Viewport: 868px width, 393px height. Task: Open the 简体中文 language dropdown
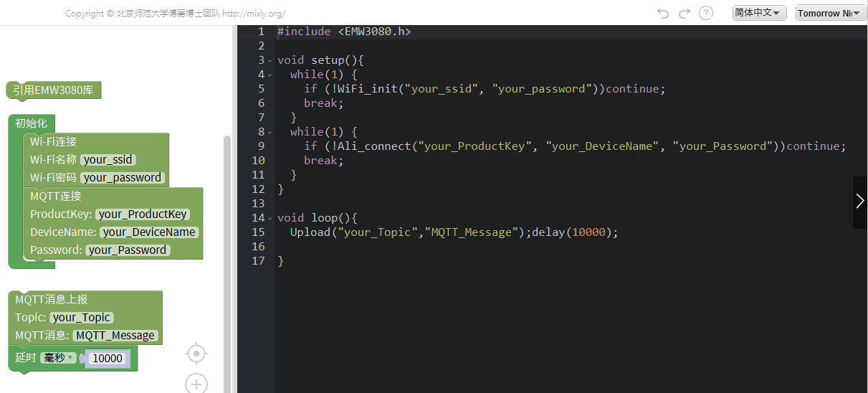tap(760, 13)
